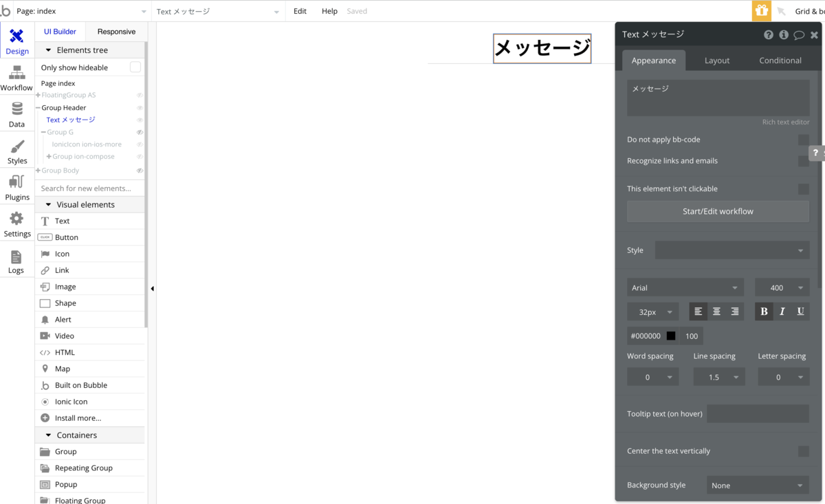Open the Text メッセージ element selector dropdown
The image size is (825, 504).
[218, 11]
